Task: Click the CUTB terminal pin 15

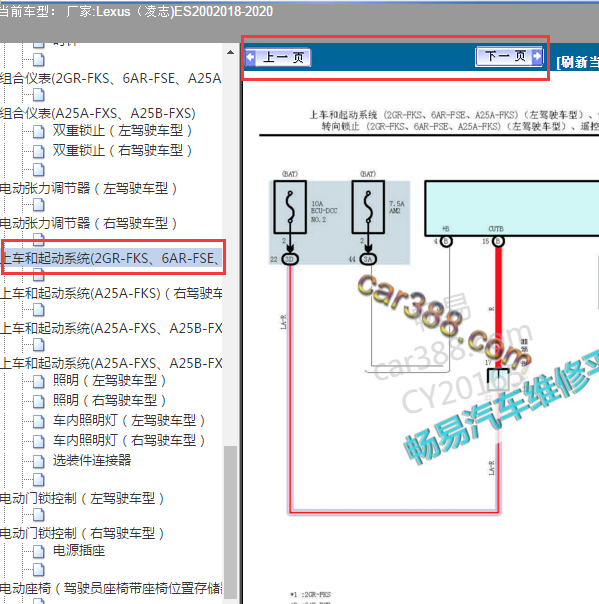Action: [498, 242]
